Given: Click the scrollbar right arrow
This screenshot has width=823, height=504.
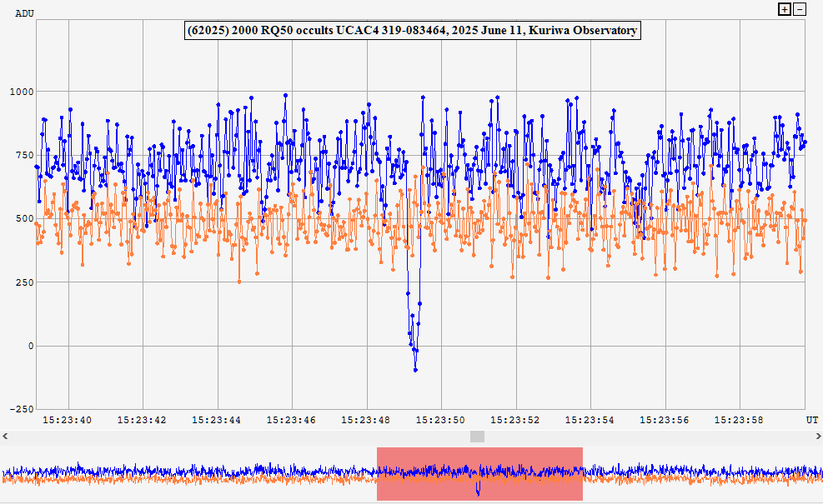Looking at the screenshot, I should (817, 436).
